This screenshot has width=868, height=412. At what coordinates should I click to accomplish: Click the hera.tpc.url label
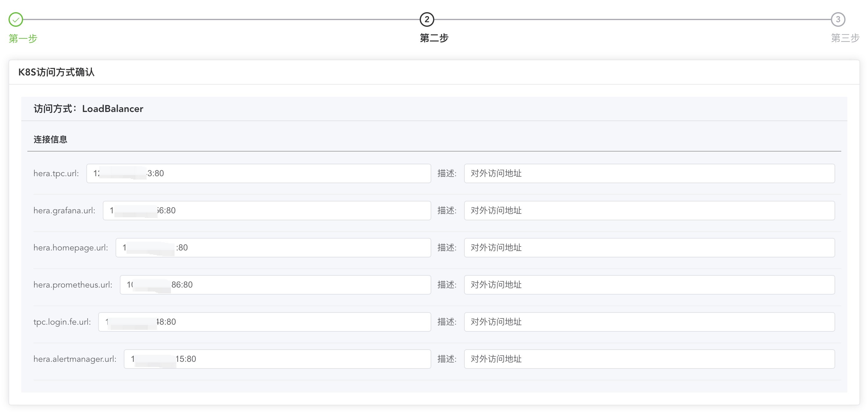click(x=56, y=173)
